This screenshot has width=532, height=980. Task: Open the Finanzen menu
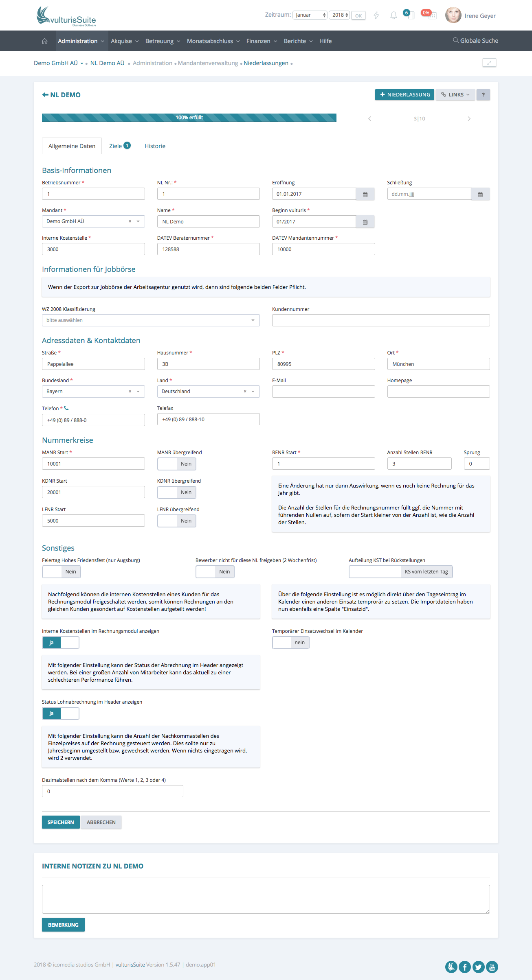[x=262, y=41]
